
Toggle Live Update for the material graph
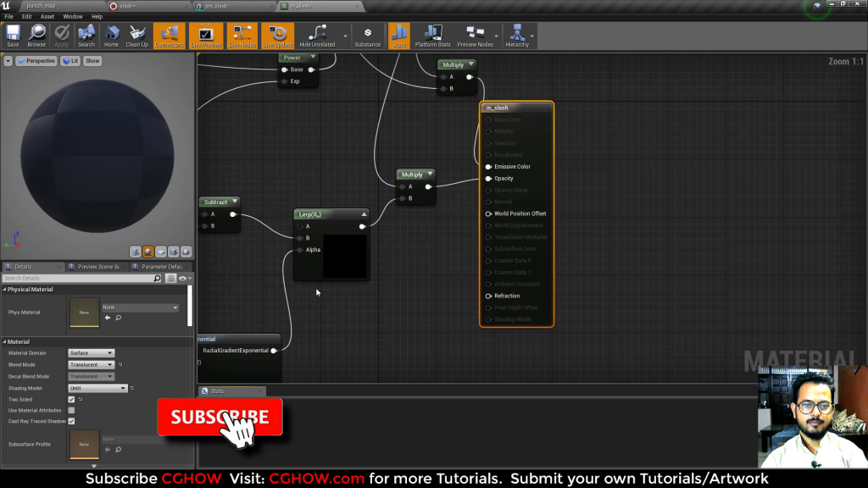pos(276,36)
